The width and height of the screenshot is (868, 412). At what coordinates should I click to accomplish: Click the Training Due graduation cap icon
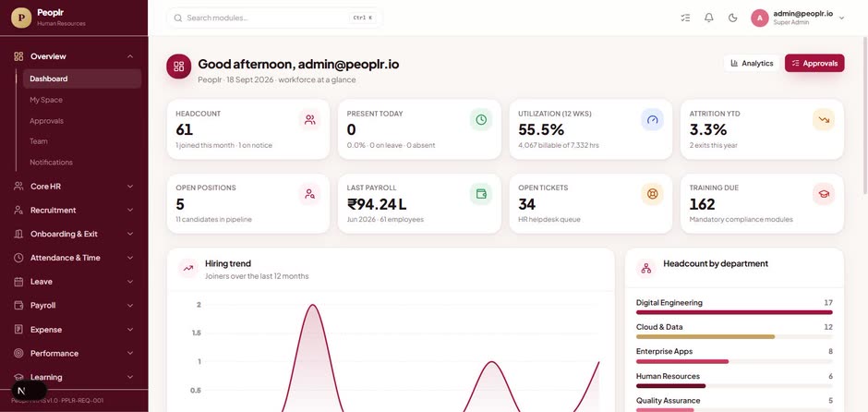click(824, 194)
